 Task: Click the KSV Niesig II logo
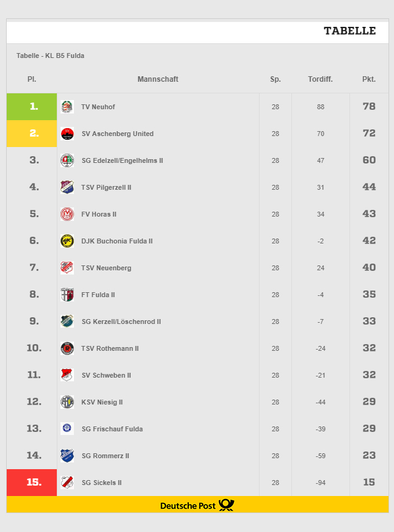tap(67, 402)
